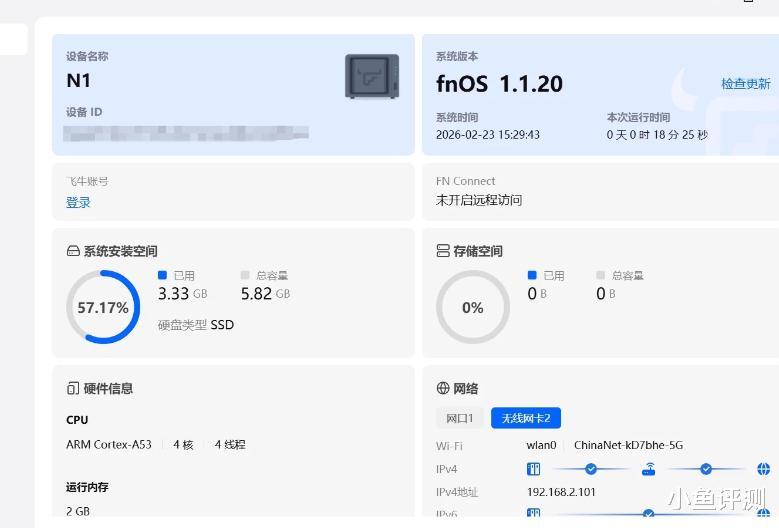The width and height of the screenshot is (779, 528).
Task: Click the network globe icon
Action: tap(443, 388)
